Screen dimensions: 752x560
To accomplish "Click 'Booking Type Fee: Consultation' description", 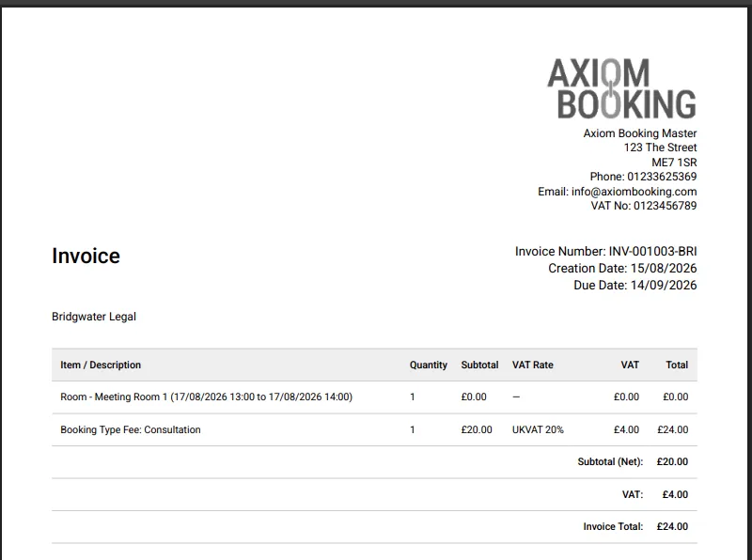I will click(x=131, y=429).
